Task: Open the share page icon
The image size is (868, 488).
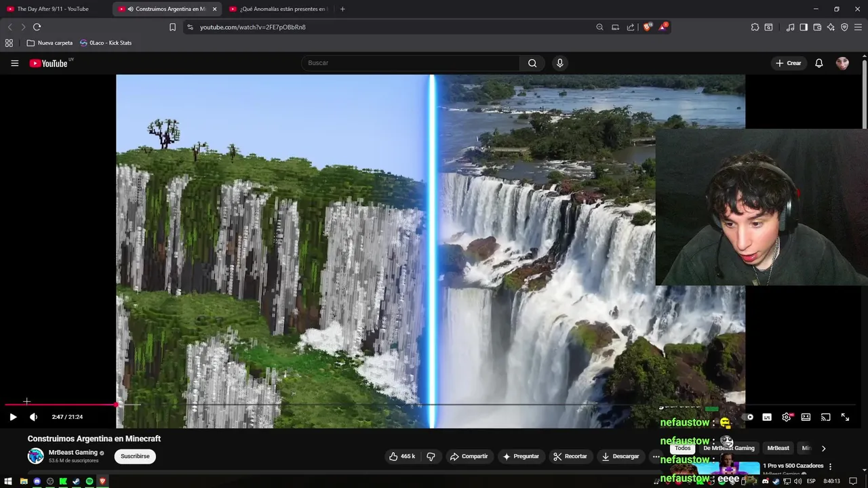Action: (631, 27)
